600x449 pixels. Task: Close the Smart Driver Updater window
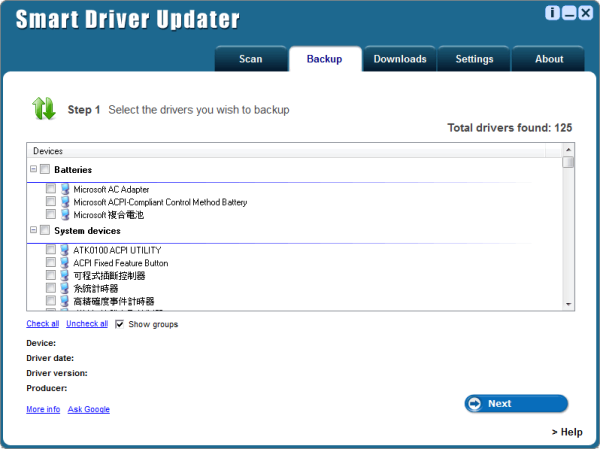tap(585, 13)
